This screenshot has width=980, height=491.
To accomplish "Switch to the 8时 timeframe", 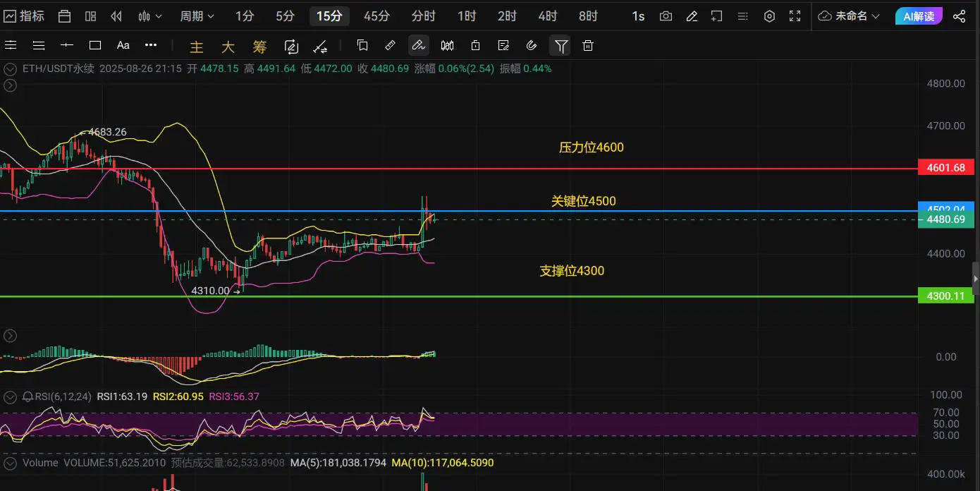I will [588, 16].
